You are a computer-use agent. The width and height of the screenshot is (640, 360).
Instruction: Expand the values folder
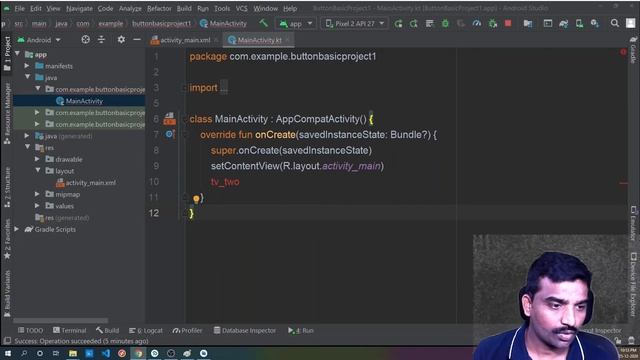click(37, 206)
